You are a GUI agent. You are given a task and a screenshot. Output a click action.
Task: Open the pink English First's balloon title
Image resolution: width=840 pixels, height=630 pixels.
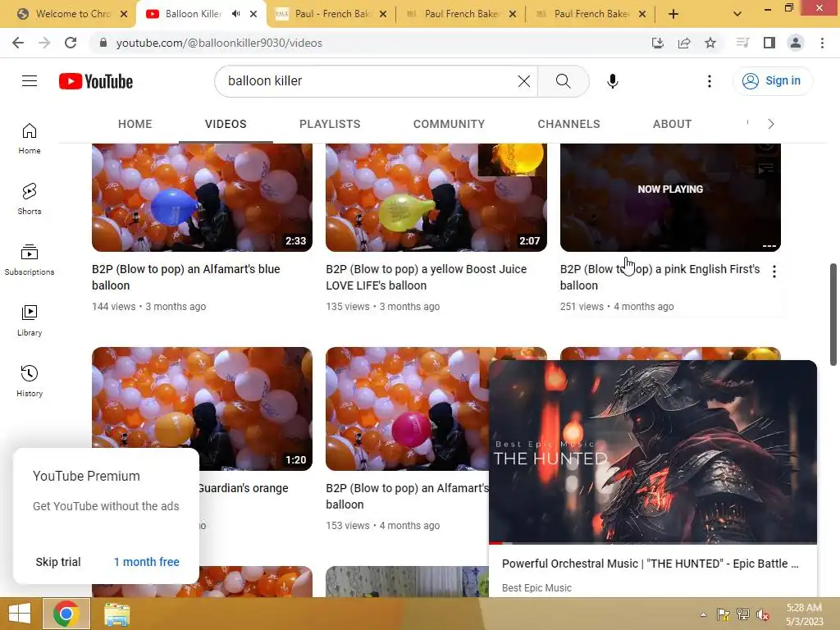pos(660,277)
